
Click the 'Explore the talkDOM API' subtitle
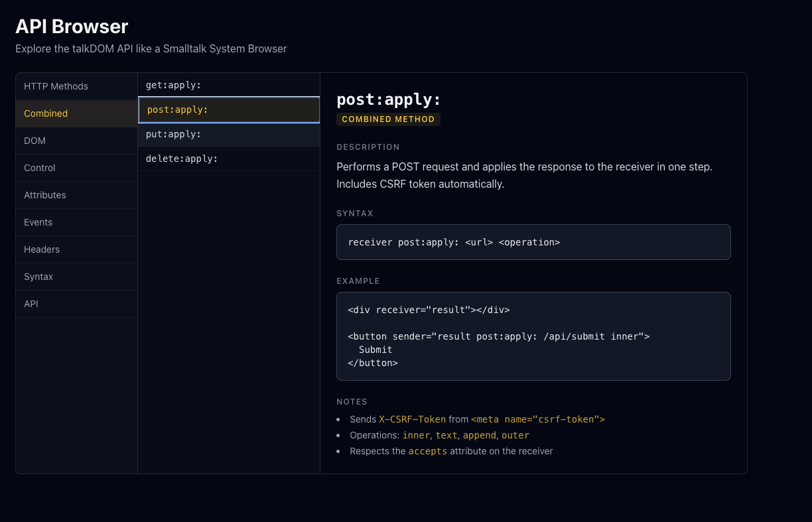151,48
